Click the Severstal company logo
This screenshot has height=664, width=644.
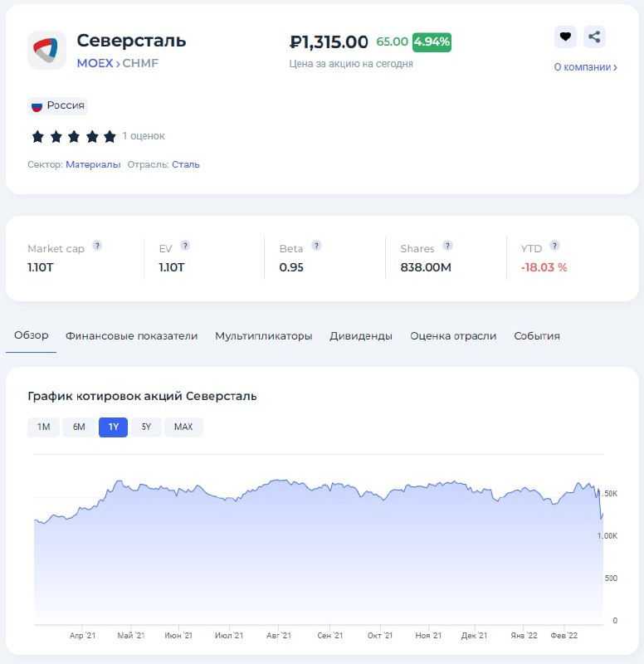(46, 51)
